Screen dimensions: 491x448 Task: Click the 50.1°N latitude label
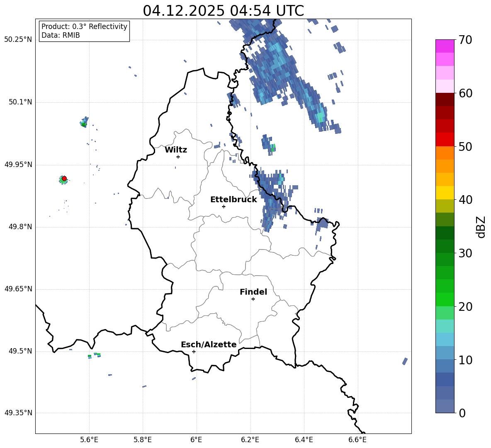[x=20, y=102]
